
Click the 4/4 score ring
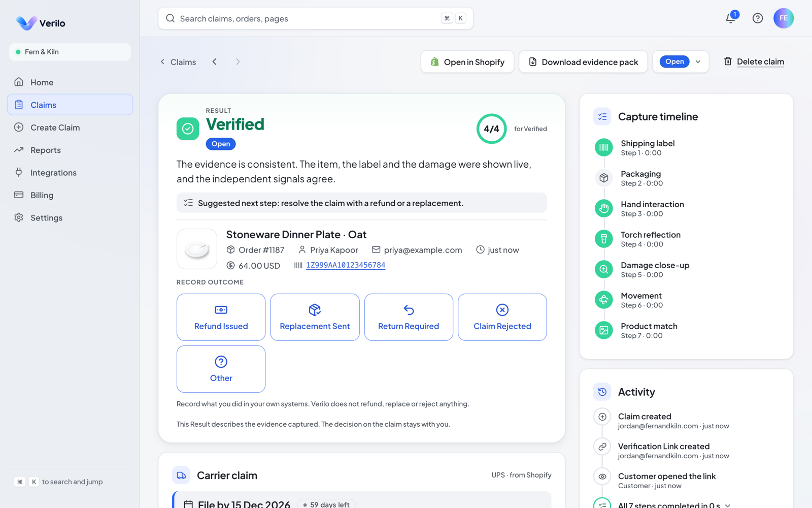[491, 129]
